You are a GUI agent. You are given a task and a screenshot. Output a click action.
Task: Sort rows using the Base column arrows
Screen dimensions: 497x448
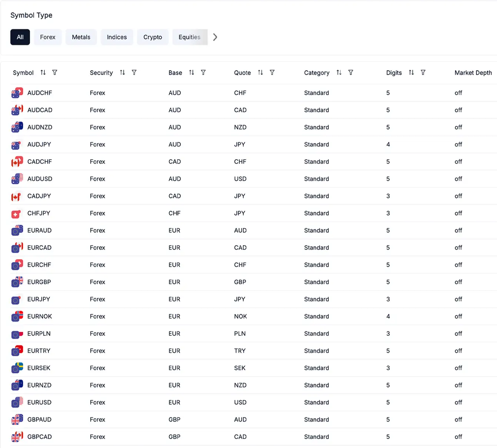(x=191, y=73)
